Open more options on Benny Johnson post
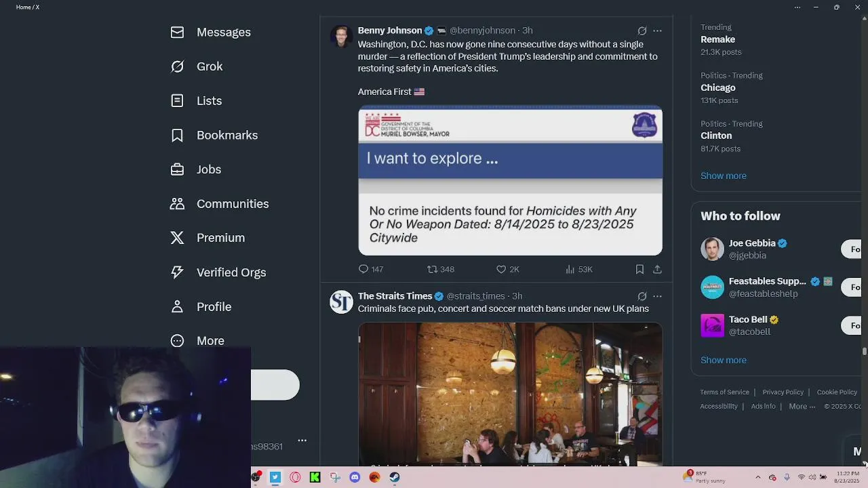The width and height of the screenshot is (868, 488). 657,30
